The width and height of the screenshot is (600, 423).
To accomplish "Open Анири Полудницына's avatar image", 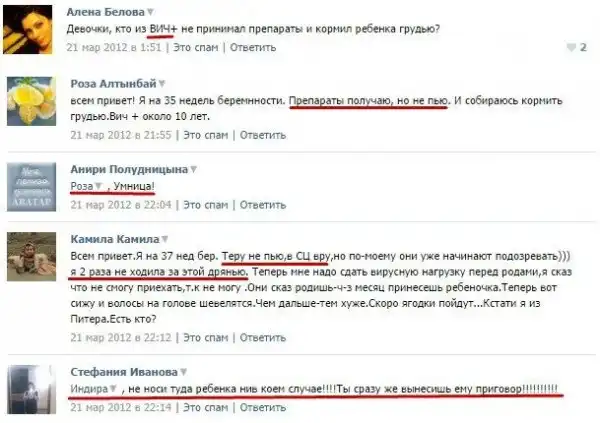I will (31, 187).
